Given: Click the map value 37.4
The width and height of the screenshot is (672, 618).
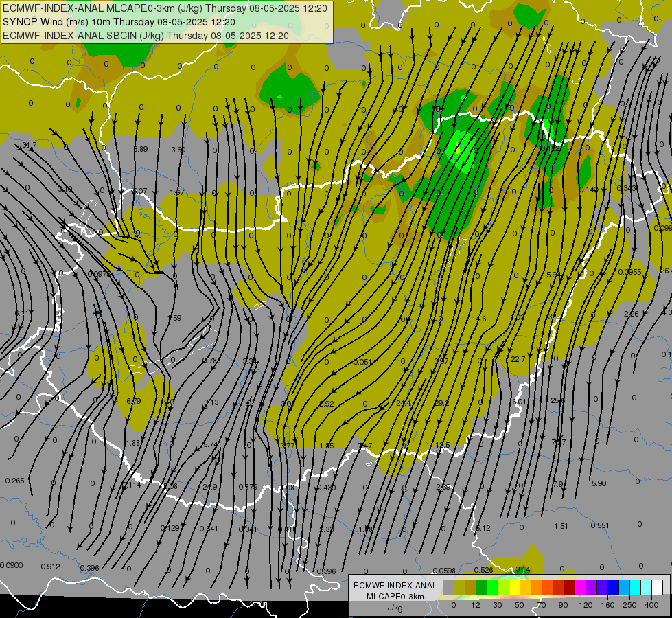Looking at the screenshot, I should (523, 569).
